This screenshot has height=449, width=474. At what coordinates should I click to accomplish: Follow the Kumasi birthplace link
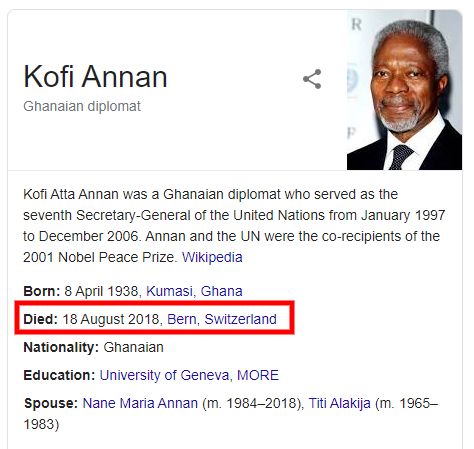[x=170, y=291]
